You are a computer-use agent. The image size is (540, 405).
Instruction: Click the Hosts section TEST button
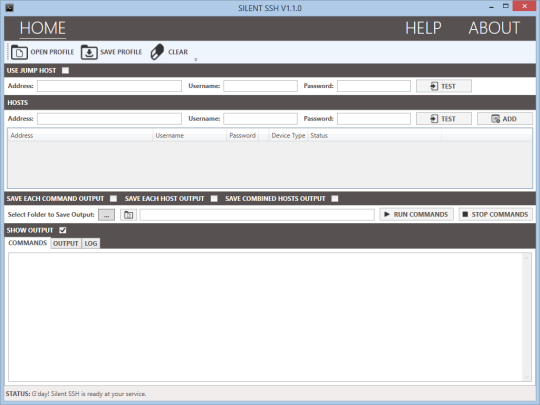pos(444,119)
